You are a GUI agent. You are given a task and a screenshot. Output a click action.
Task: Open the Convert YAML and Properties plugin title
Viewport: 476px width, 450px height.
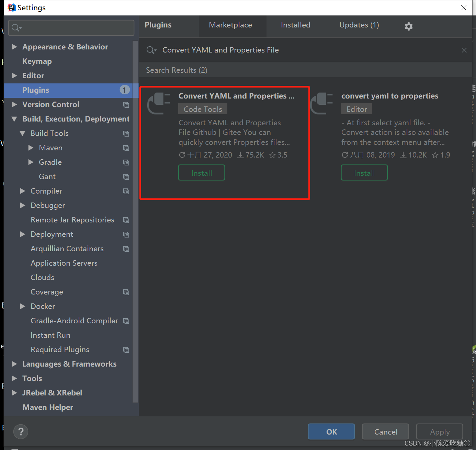click(237, 96)
